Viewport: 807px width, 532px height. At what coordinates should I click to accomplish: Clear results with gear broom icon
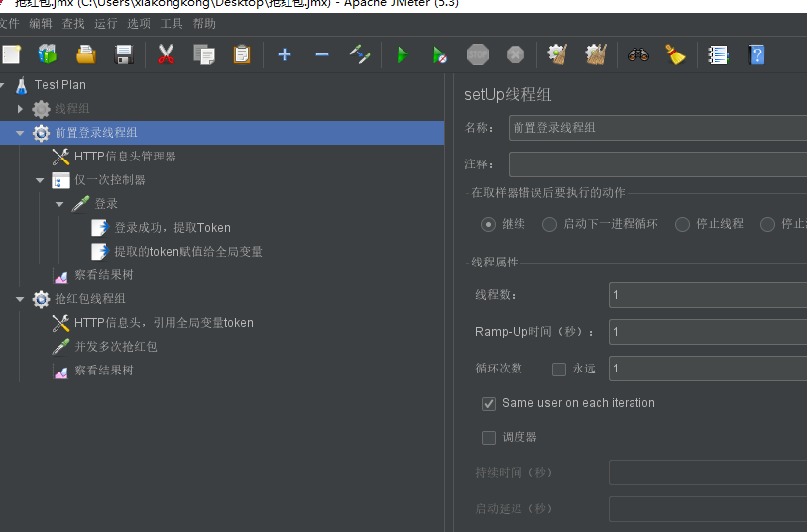557,54
